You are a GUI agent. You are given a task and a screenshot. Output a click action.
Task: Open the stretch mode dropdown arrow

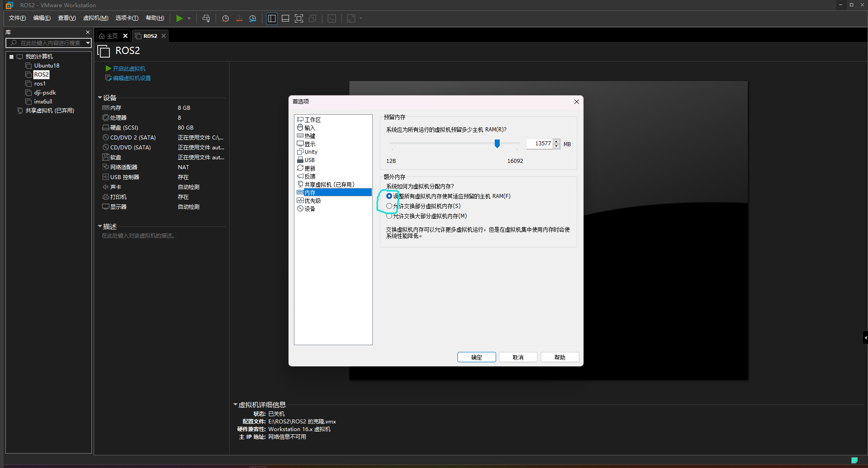point(361,18)
